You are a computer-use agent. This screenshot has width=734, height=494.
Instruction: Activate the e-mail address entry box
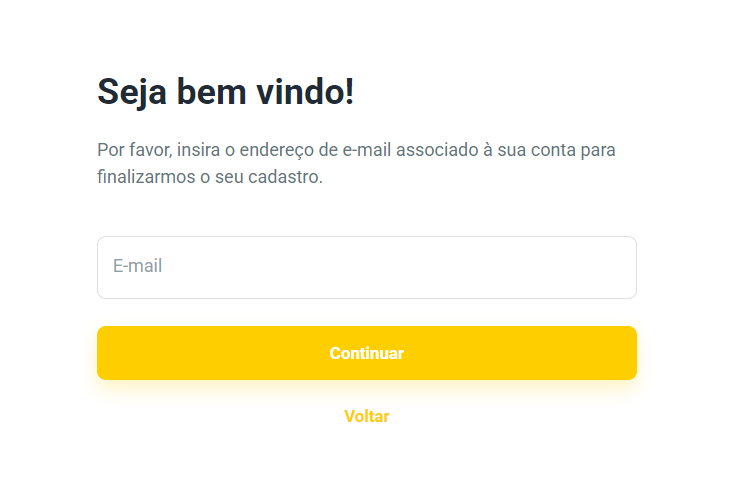coord(366,267)
